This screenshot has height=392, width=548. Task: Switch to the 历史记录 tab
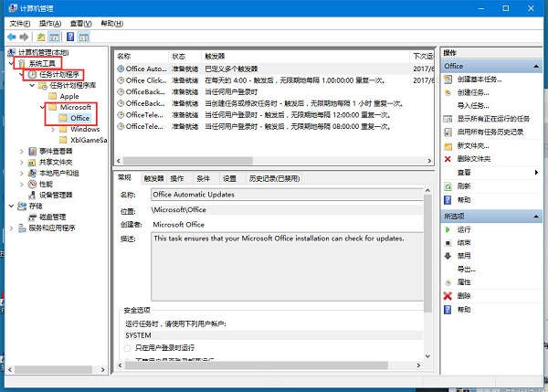point(274,178)
